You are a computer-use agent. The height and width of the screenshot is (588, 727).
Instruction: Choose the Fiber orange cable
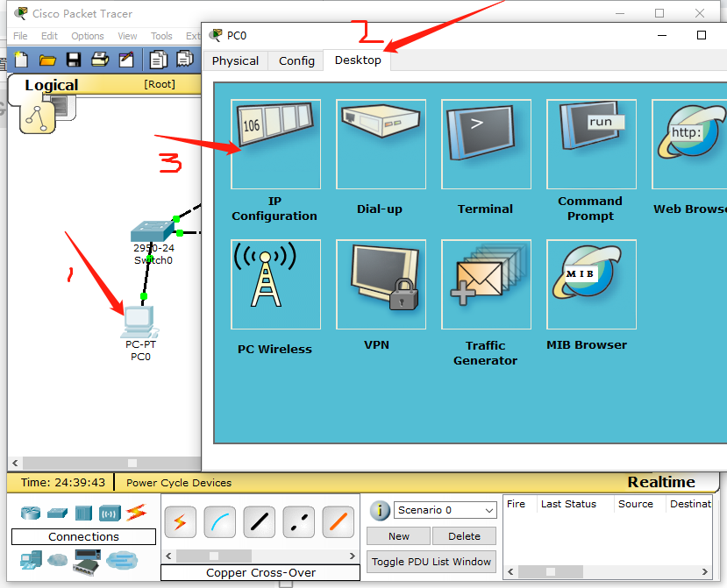338,522
